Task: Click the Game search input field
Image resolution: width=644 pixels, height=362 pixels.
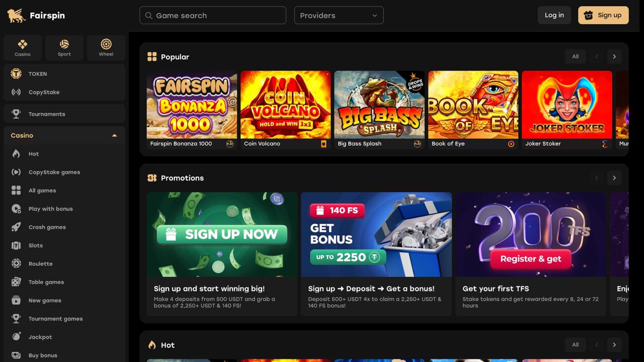Action: point(213,15)
